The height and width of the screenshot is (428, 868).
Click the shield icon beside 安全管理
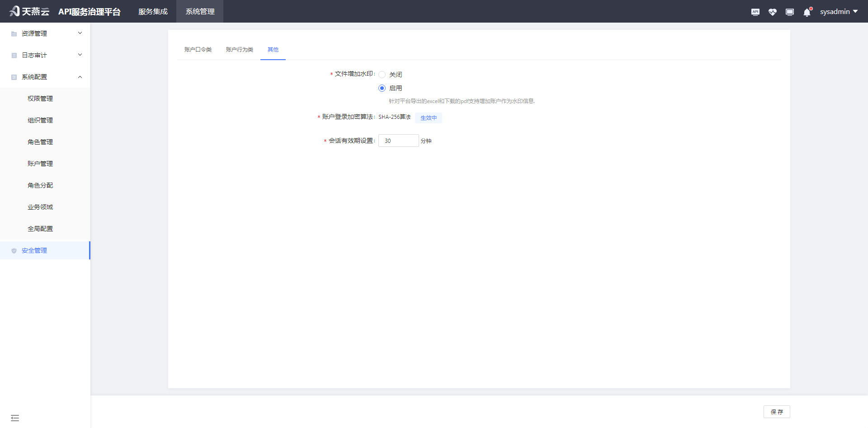point(14,251)
